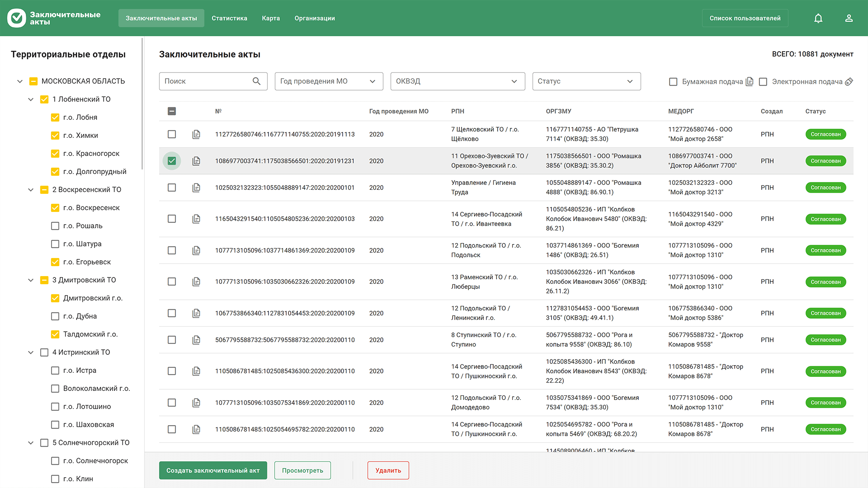
Task: Collapse the 2 Воскресенский ТО node
Action: pyautogui.click(x=31, y=190)
